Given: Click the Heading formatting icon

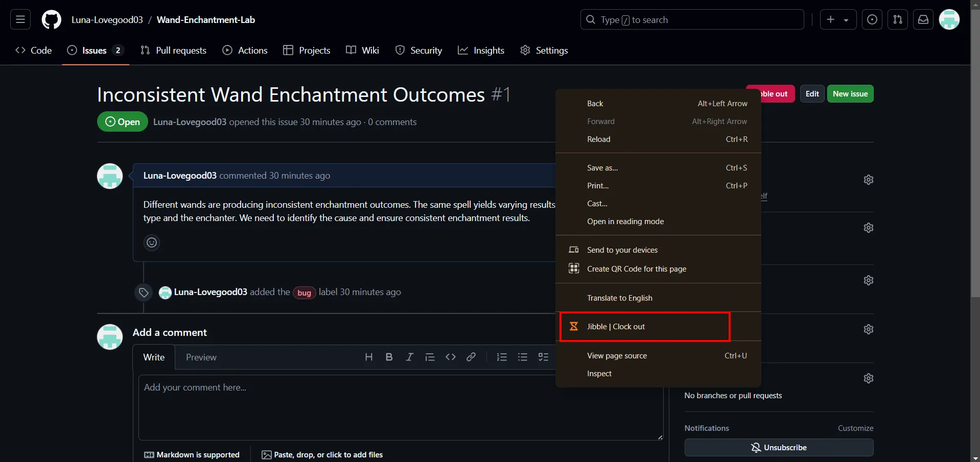Looking at the screenshot, I should point(368,357).
